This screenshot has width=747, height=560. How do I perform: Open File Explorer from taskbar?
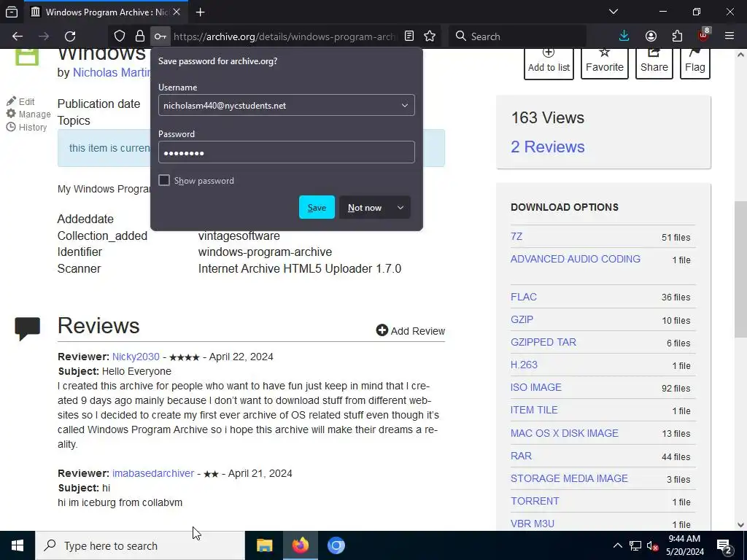[264, 545]
